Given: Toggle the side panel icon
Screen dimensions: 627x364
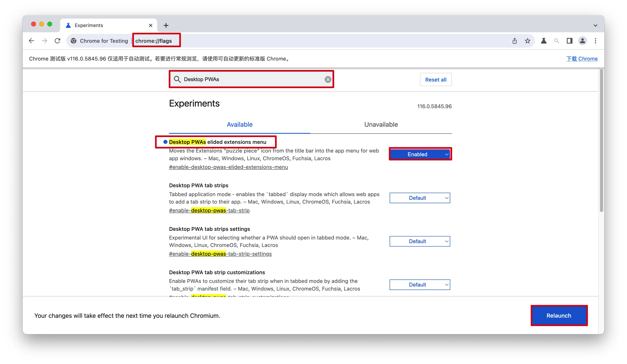Looking at the screenshot, I should coord(569,41).
